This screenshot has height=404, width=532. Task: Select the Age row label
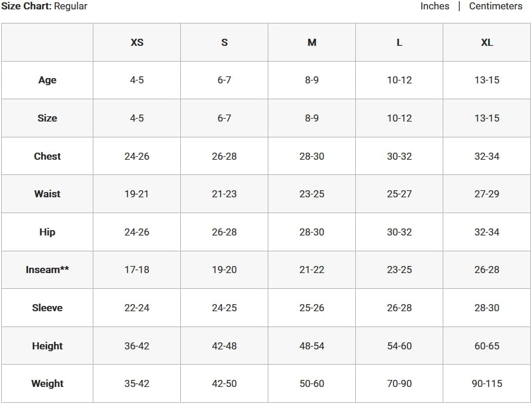(x=47, y=80)
